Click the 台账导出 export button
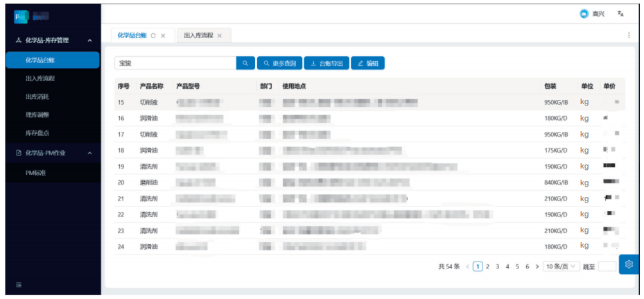Screen dimensions: 644x299 326,63
